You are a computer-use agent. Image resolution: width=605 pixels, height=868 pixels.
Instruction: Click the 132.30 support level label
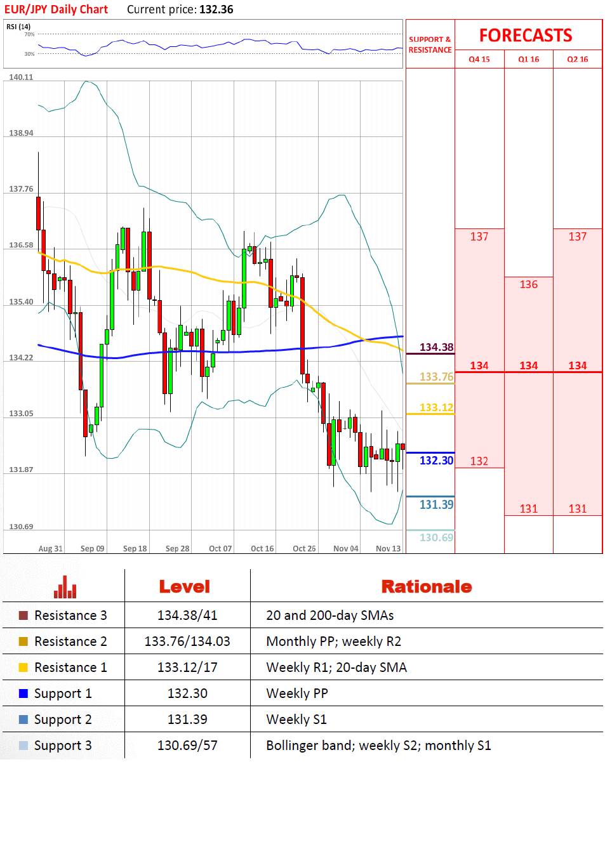pos(436,461)
